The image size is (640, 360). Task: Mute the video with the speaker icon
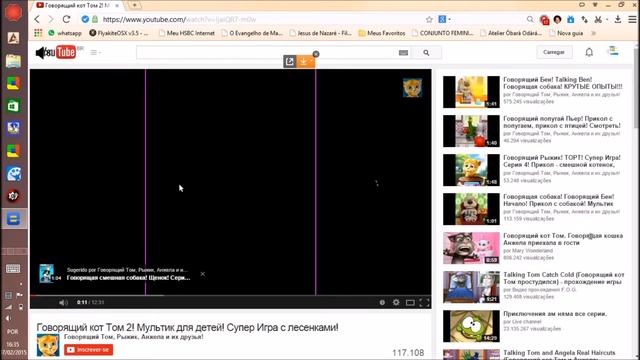[x=63, y=302]
